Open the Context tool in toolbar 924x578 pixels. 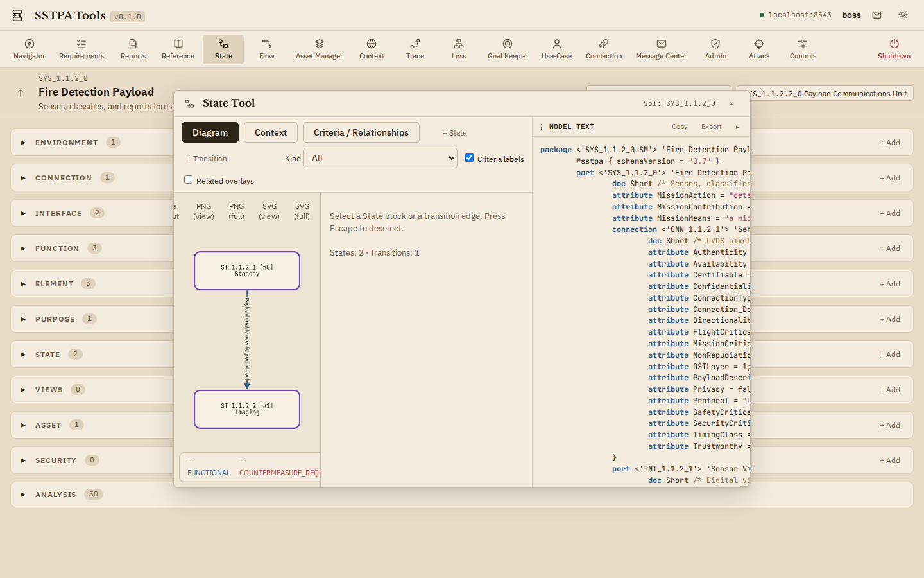coord(372,49)
